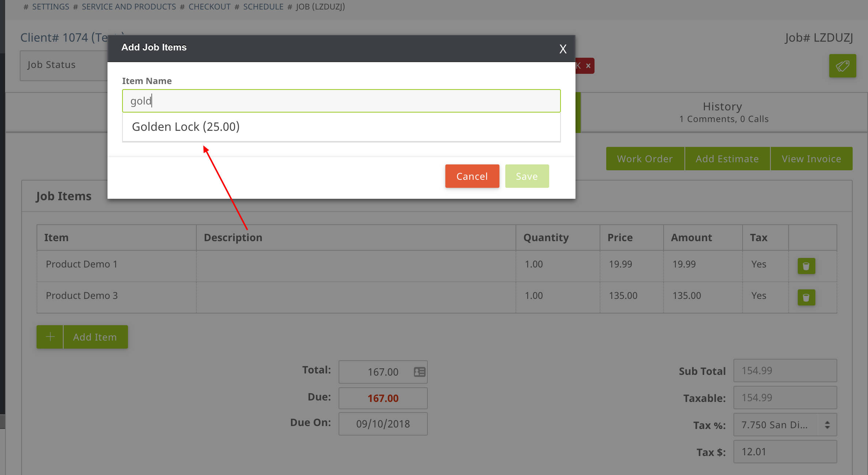The image size is (868, 475).
Task: Remove the red tag using its x icon
Action: 588,66
